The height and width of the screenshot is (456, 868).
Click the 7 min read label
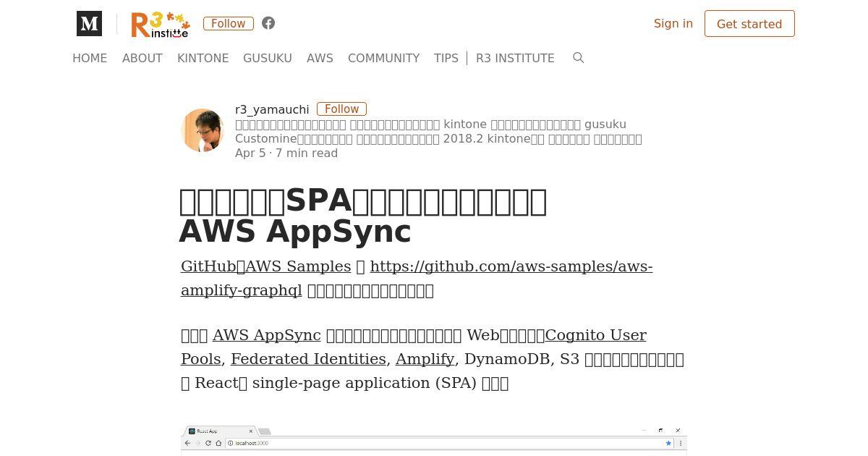click(307, 153)
